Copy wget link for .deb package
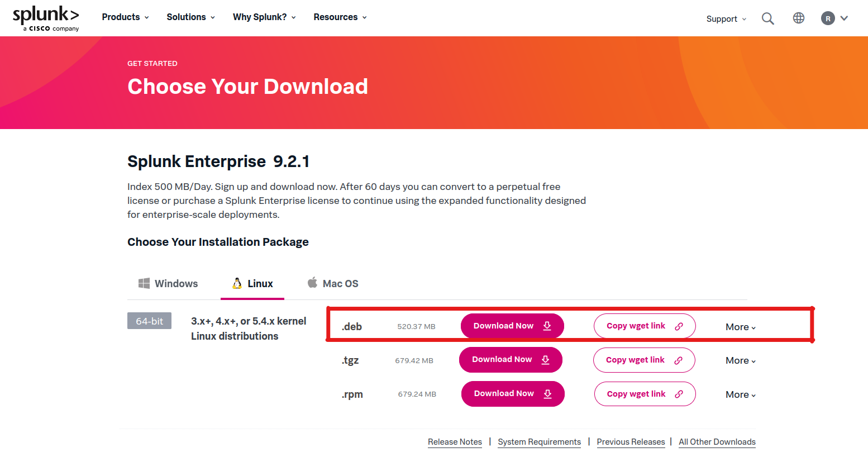The width and height of the screenshot is (868, 476). (x=645, y=326)
